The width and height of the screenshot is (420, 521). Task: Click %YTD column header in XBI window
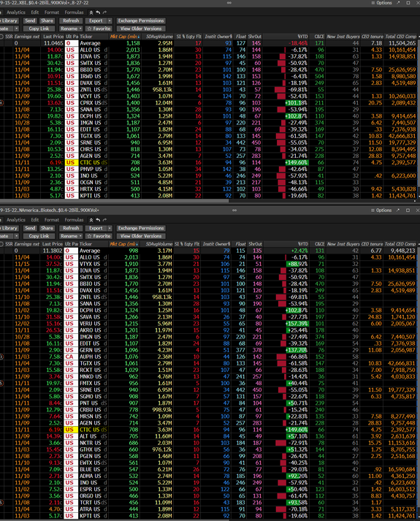pyautogui.click(x=302, y=37)
